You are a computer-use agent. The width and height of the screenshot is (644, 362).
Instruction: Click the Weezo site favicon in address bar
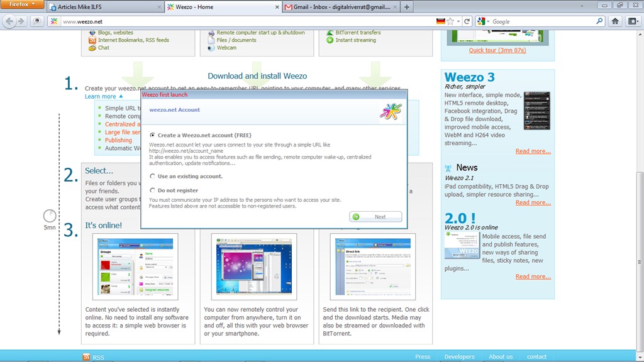point(54,21)
